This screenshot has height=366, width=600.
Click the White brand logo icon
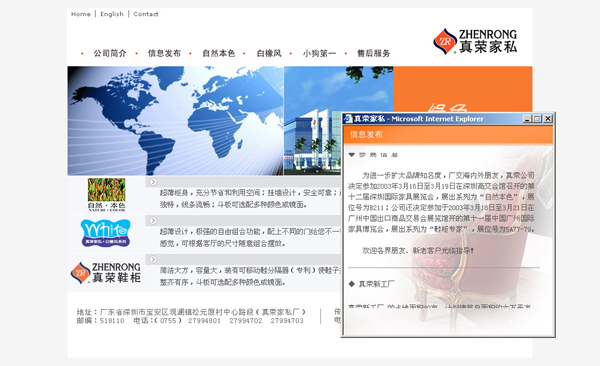(106, 233)
